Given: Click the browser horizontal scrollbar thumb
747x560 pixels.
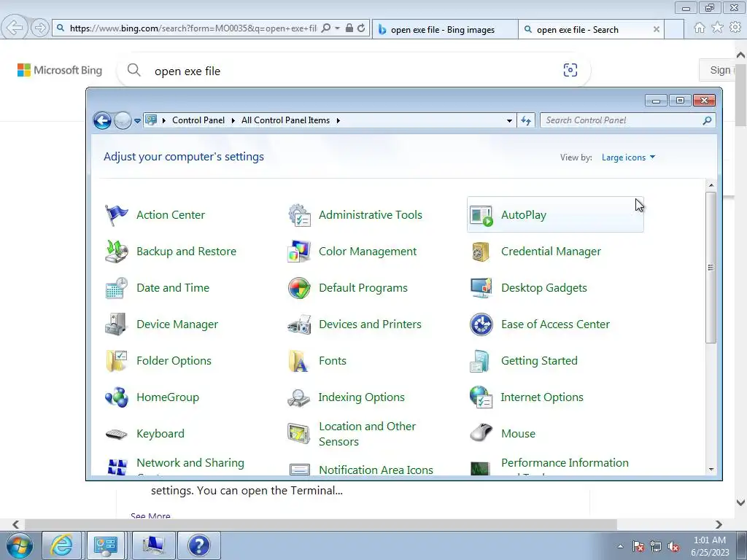Looking at the screenshot, I should tap(321, 524).
